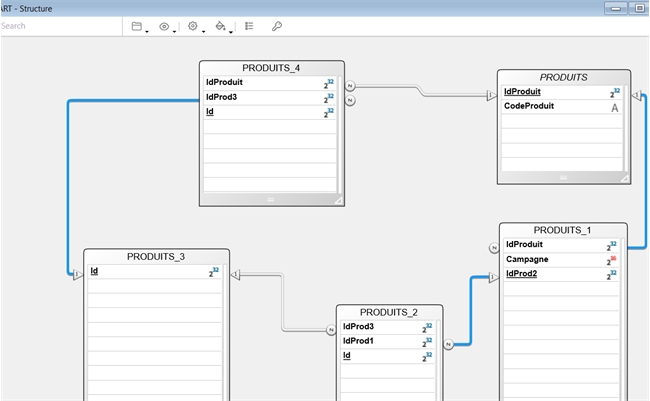The width and height of the screenshot is (650, 401).
Task: Toggle the eye visibility icon in toolbar
Action: pyautogui.click(x=164, y=26)
